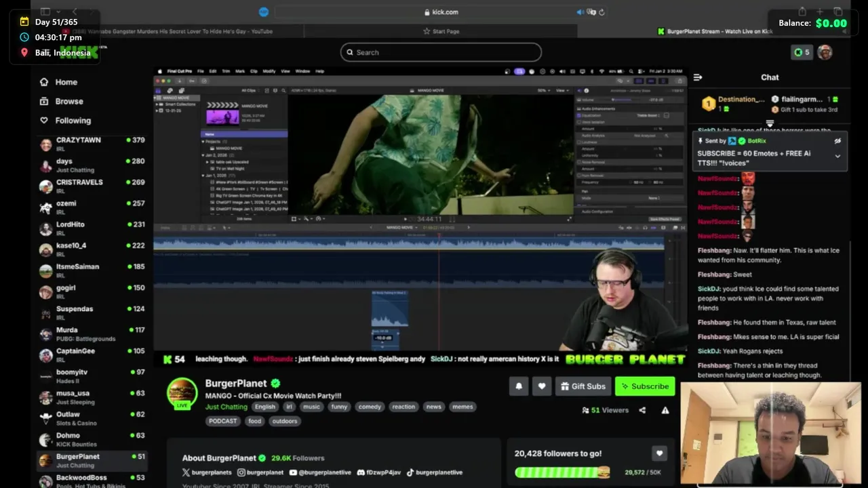This screenshot has height=488, width=868.
Task: Open musa_usa channel in sidebar
Action: pos(92,397)
